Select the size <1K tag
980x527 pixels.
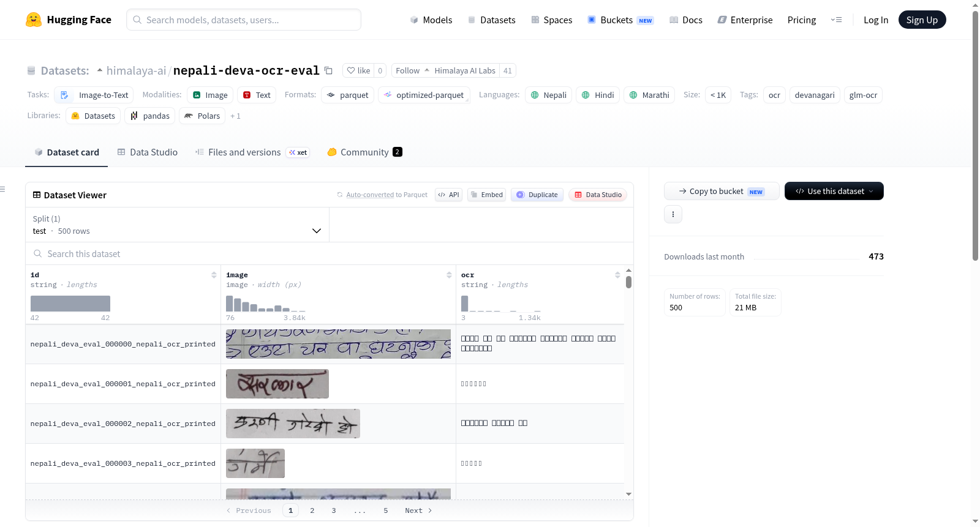click(x=718, y=95)
